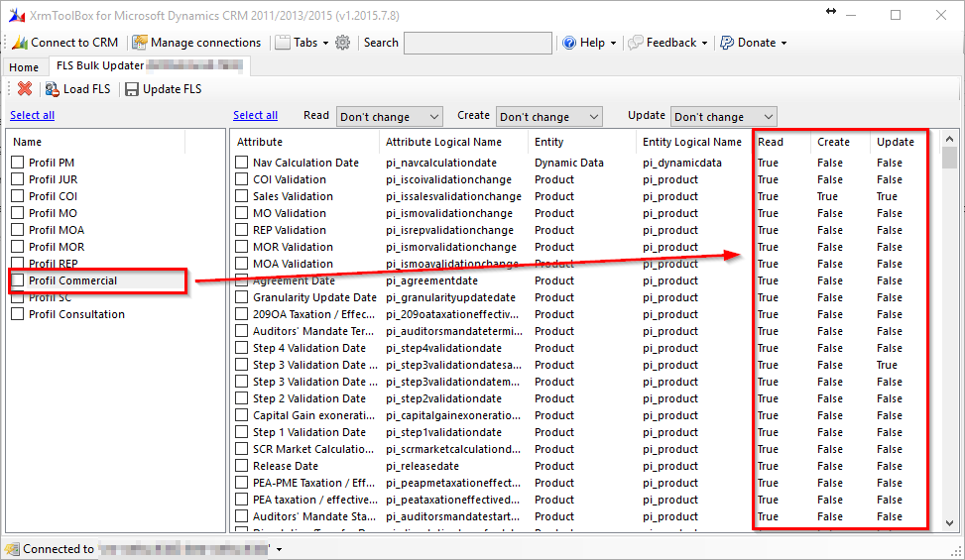Viewport: 965px width, 560px height.
Task: Check the Profil JUR checkbox
Action: pyautogui.click(x=17, y=178)
